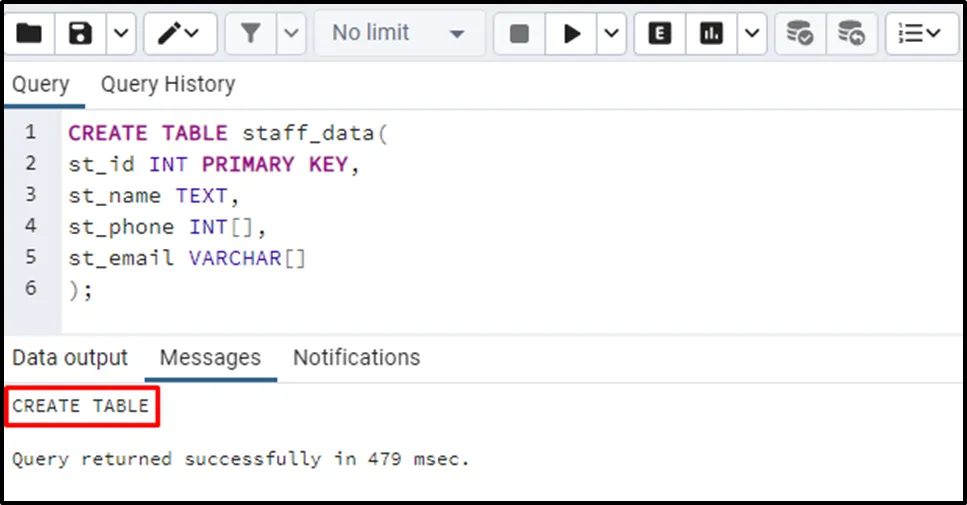
Task: Stop the running query
Action: coord(519,34)
